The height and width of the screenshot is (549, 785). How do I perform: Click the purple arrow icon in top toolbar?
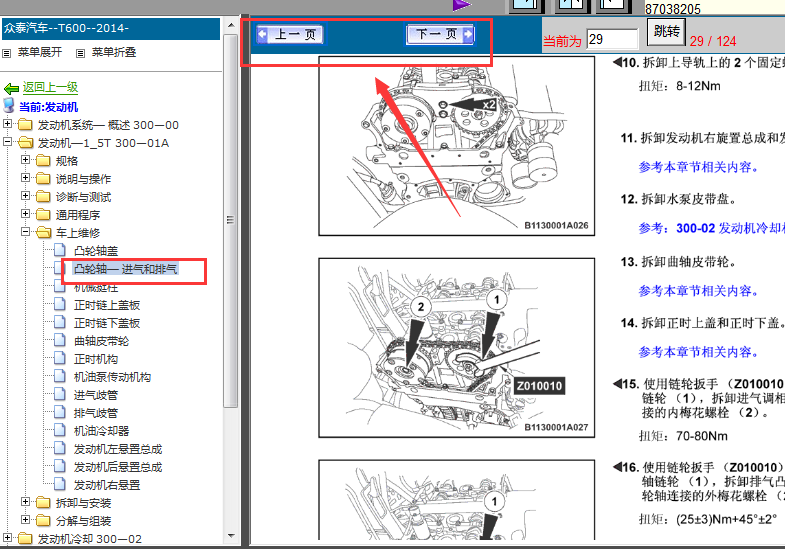coord(462,5)
